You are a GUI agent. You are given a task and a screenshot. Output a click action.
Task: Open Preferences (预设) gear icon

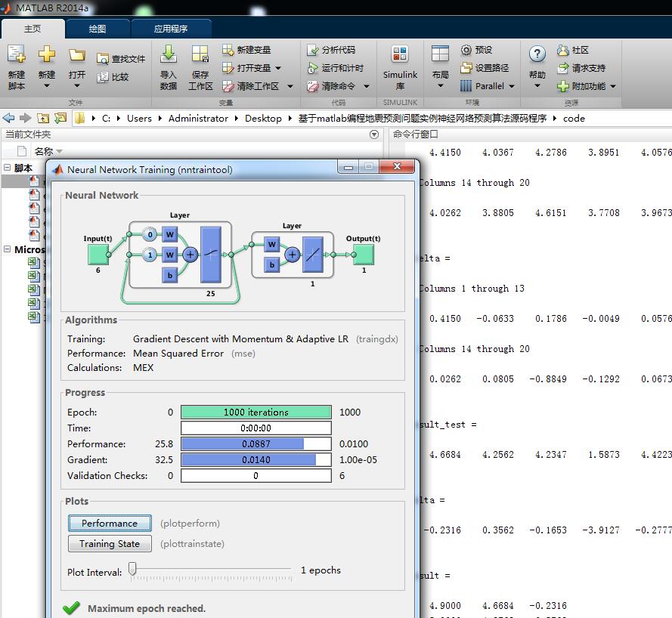tap(466, 50)
